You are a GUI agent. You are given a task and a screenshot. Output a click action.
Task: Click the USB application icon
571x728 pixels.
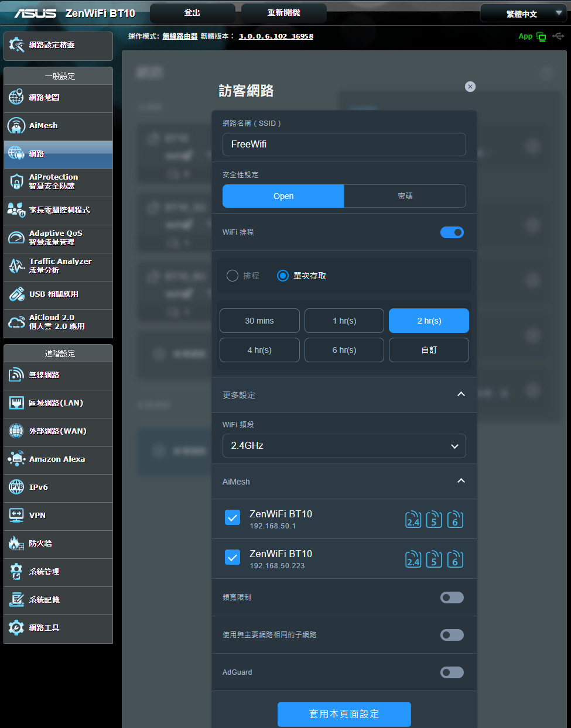click(16, 294)
